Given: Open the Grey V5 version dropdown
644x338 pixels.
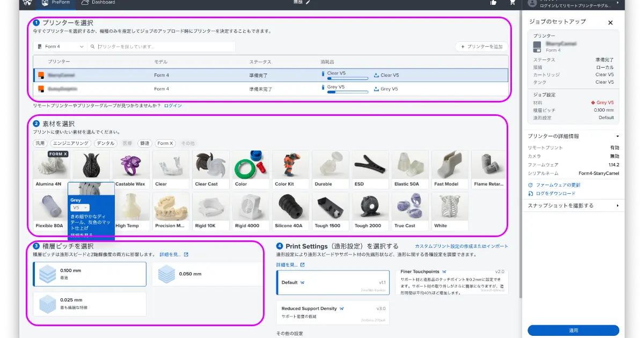Looking at the screenshot, I should tap(80, 207).
